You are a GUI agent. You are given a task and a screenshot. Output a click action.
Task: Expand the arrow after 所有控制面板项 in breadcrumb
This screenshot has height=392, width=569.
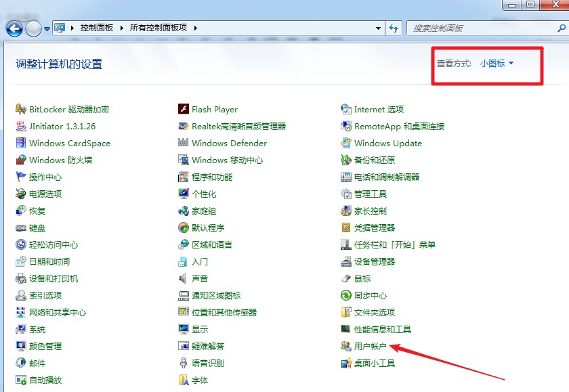tap(195, 28)
